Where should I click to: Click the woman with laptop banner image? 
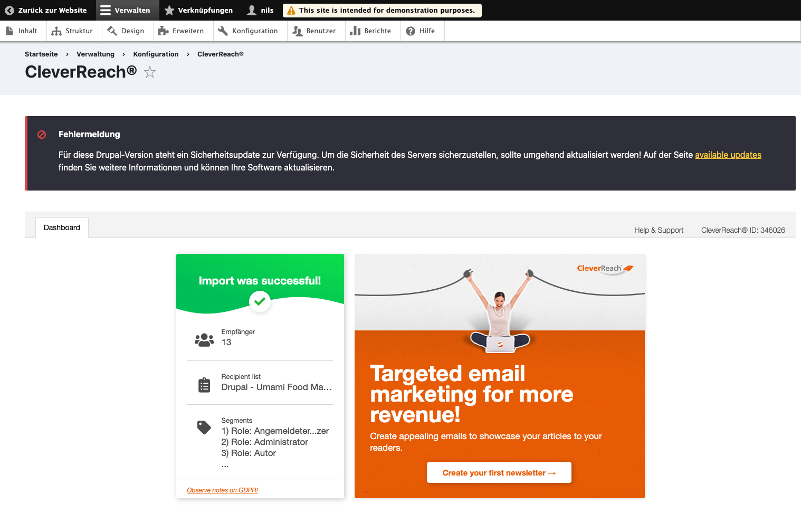tap(499, 311)
